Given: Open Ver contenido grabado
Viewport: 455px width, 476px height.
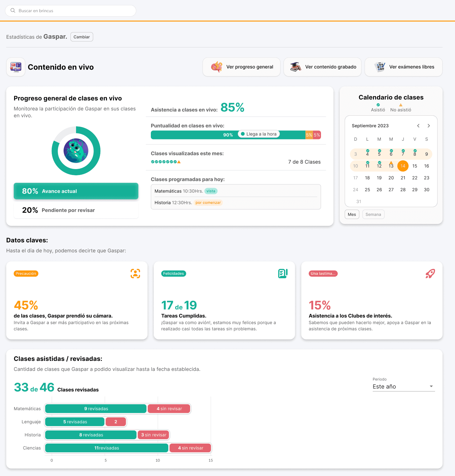Looking at the screenshot, I should tap(323, 67).
